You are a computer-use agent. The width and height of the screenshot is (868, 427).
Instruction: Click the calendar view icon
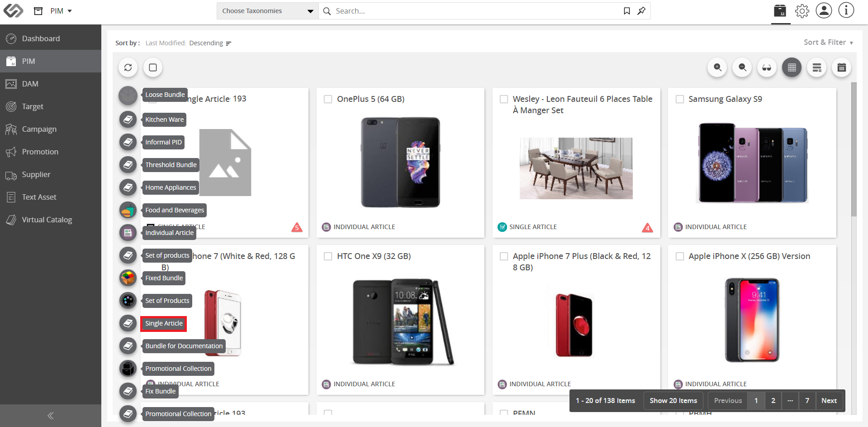pyautogui.click(x=841, y=67)
